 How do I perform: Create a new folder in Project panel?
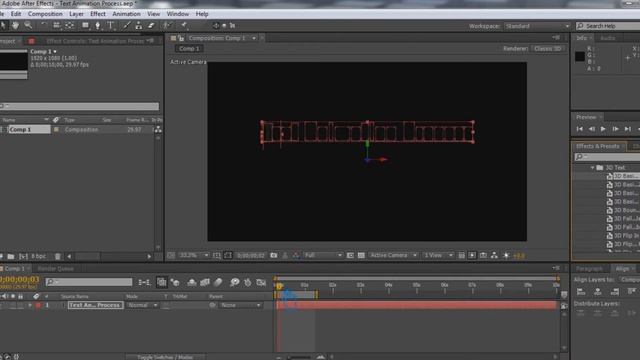11,256
